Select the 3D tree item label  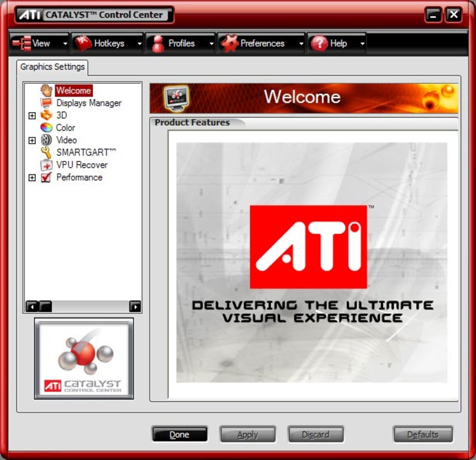pos(61,116)
